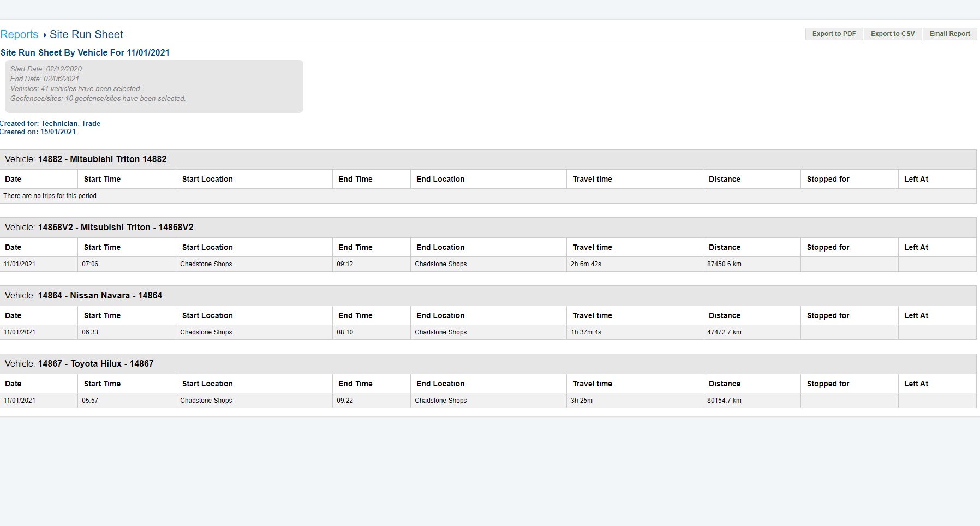The height and width of the screenshot is (526, 980).
Task: Click the Start Date 02/12/2020 text
Action: (46, 69)
